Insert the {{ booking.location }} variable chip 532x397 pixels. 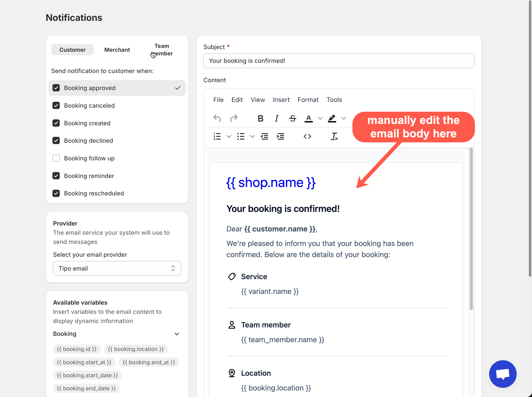point(136,349)
